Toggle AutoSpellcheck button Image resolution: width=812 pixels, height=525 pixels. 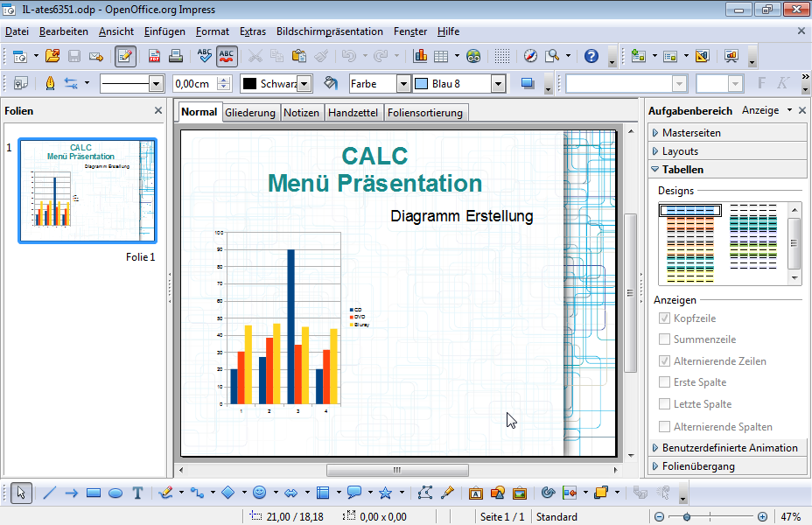tap(227, 56)
